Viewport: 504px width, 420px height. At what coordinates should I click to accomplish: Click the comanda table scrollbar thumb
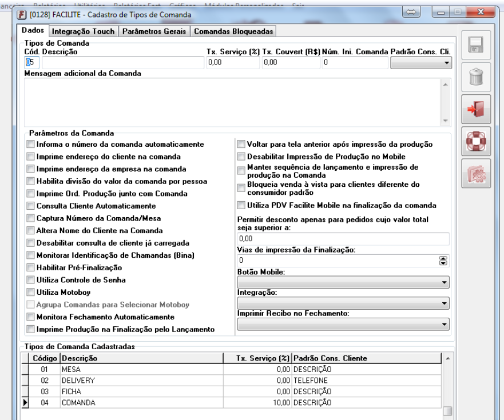point(447,411)
